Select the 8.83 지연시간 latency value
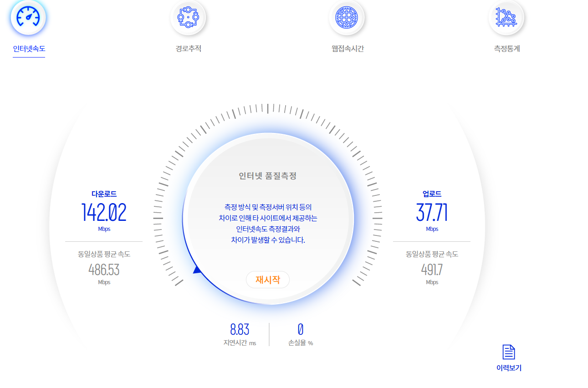The width and height of the screenshot is (588, 388). click(x=240, y=329)
